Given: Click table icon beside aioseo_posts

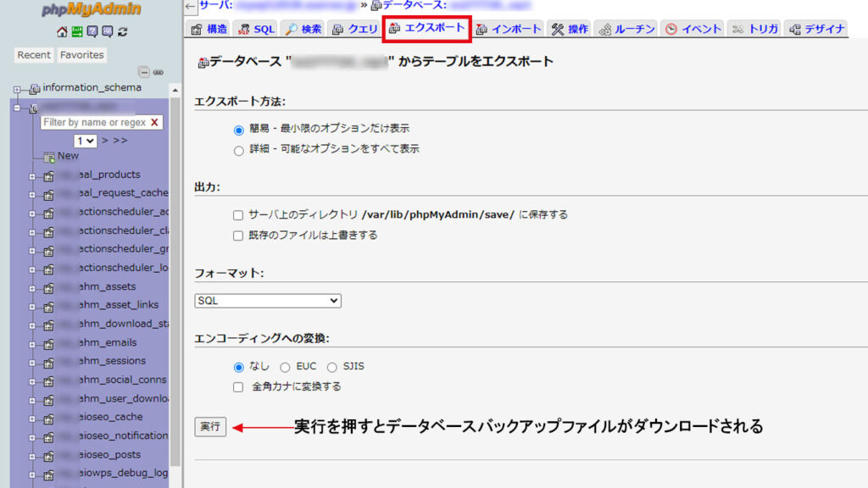Looking at the screenshot, I should click(48, 457).
